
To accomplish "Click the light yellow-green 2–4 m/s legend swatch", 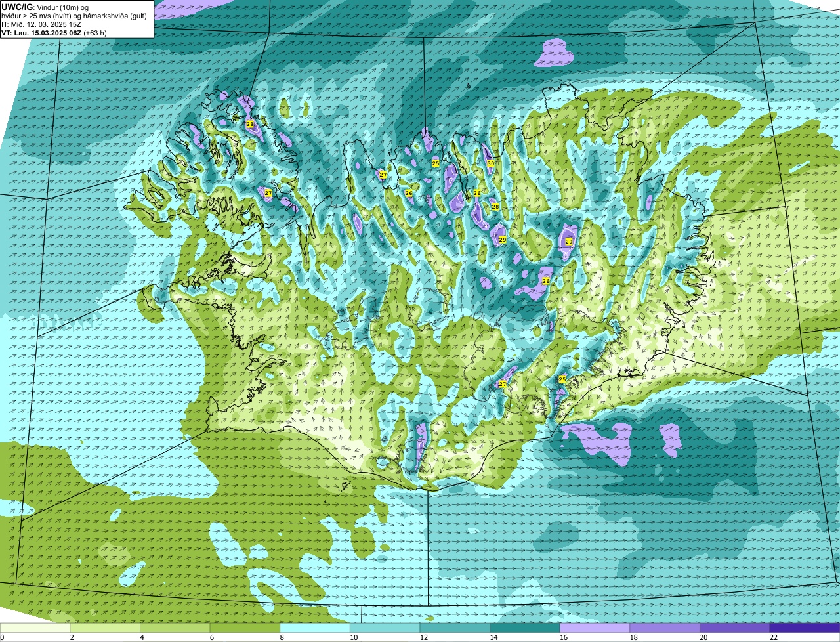I will pyautogui.click(x=105, y=628).
